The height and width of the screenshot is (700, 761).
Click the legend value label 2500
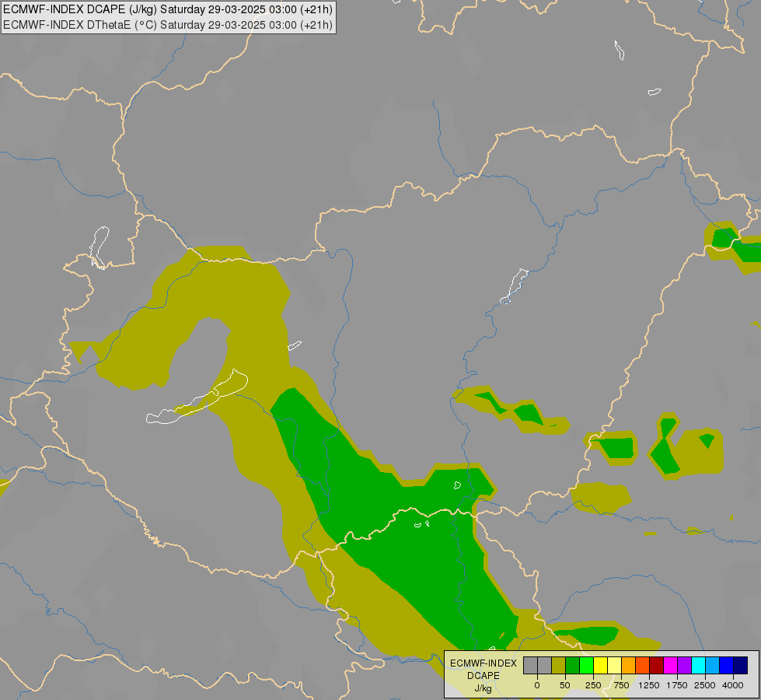[x=705, y=685]
